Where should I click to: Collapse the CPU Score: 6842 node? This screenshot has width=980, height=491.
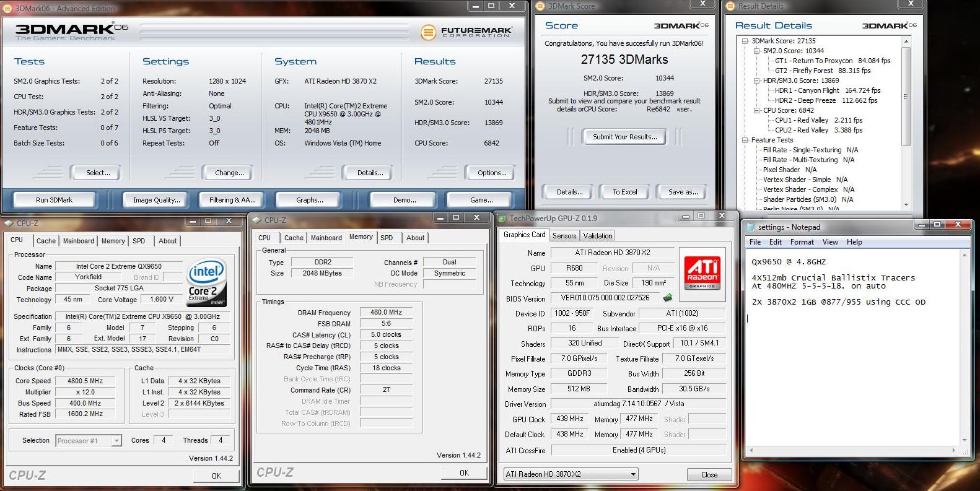pyautogui.click(x=757, y=110)
